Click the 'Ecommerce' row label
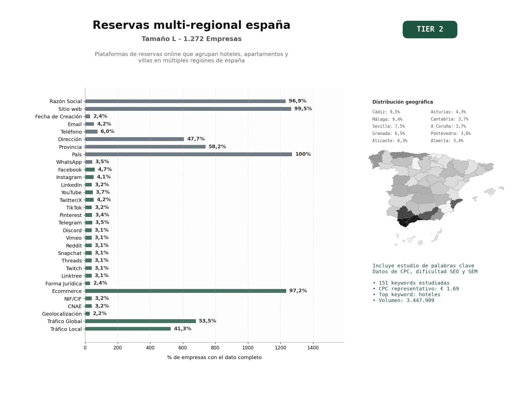 pyautogui.click(x=67, y=291)
